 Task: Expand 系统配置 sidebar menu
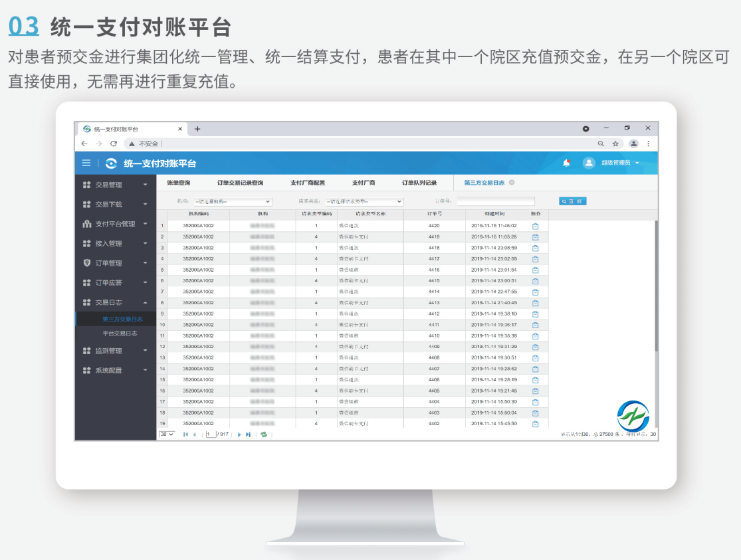pyautogui.click(x=116, y=371)
